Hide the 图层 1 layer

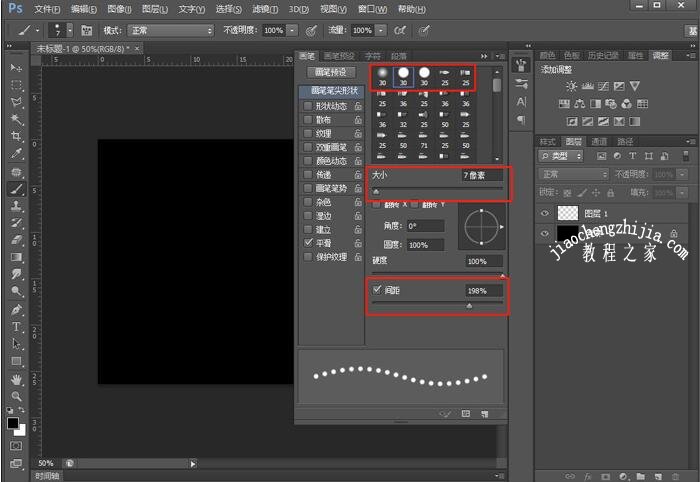click(x=545, y=212)
